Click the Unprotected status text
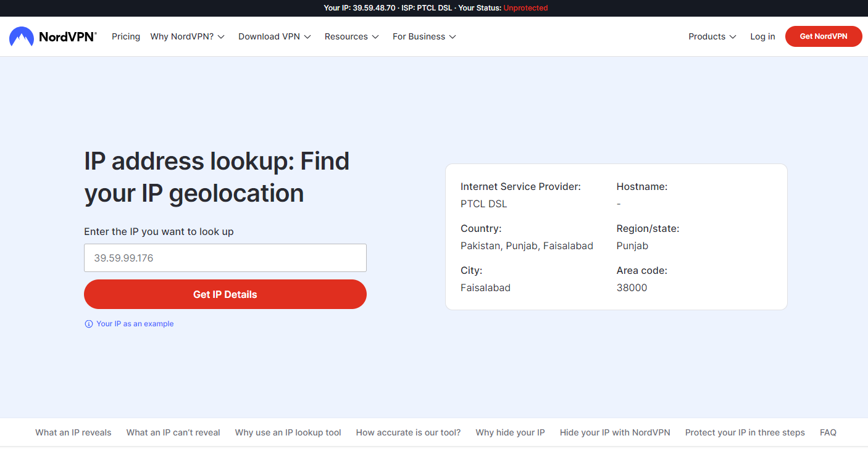This screenshot has width=868, height=462. [525, 8]
